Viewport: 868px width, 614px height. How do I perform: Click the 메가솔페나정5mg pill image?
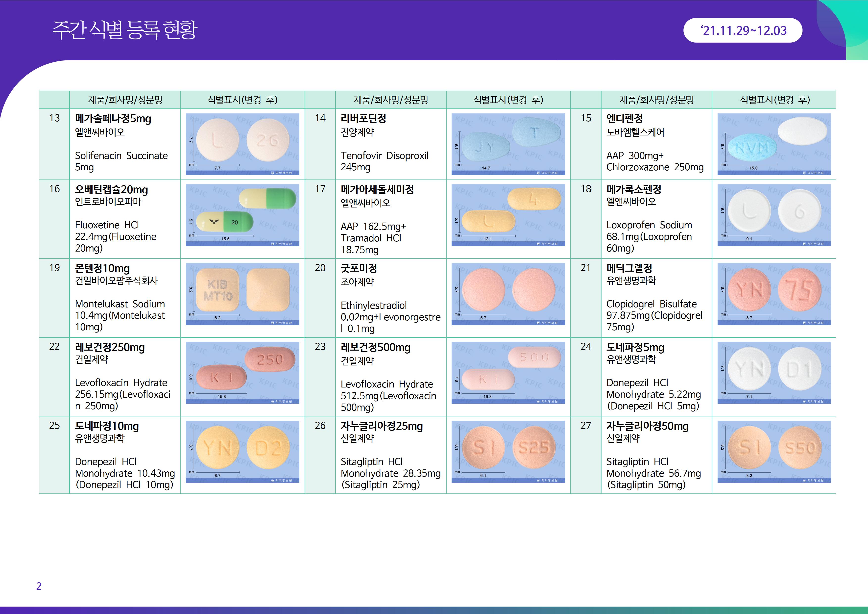[242, 144]
